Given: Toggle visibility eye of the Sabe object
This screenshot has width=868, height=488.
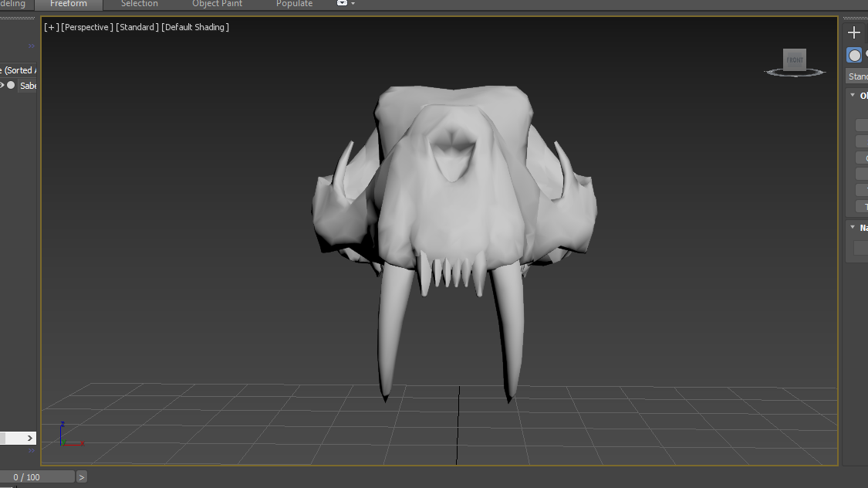Looking at the screenshot, I should [x=2, y=86].
